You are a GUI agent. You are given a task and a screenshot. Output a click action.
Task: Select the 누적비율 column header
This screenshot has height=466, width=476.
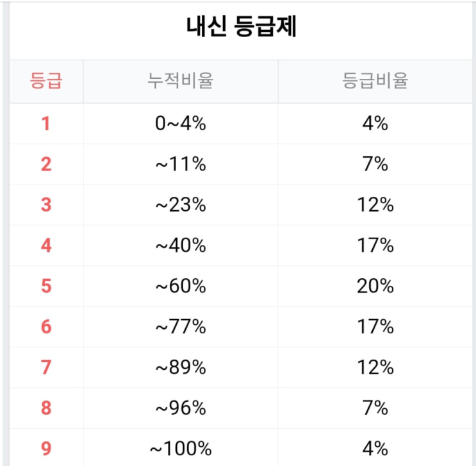pos(180,81)
